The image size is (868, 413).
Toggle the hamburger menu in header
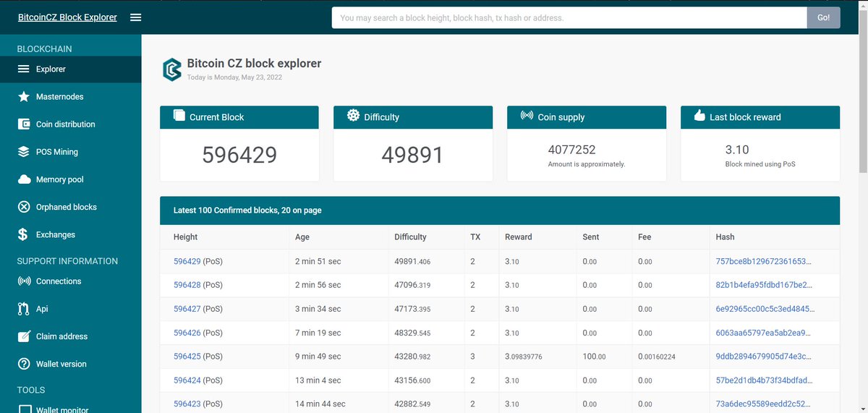pos(135,17)
